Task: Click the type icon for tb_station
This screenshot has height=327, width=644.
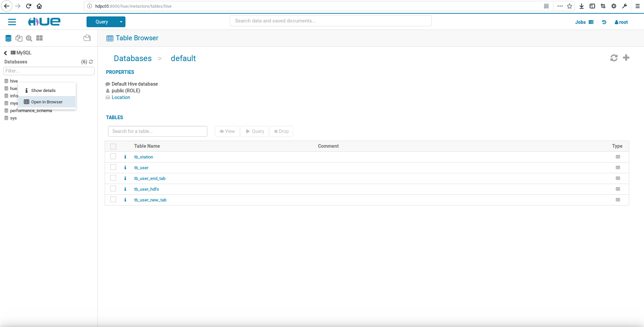Action: point(618,157)
